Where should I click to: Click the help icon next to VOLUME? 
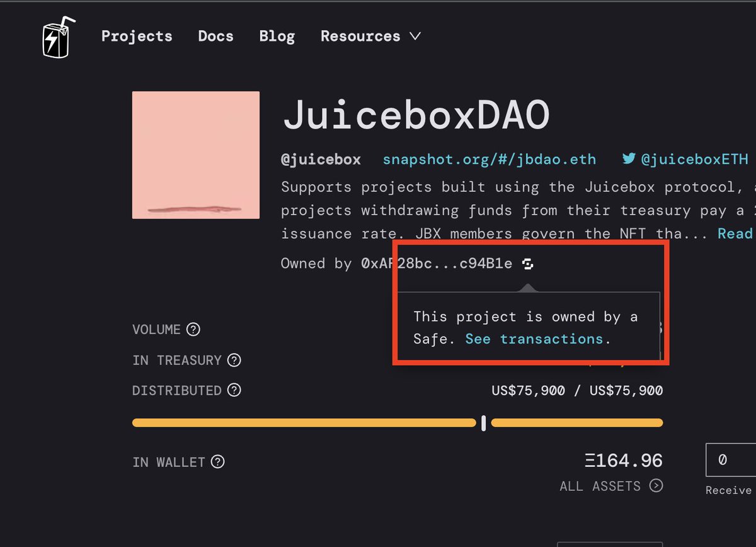pos(193,330)
